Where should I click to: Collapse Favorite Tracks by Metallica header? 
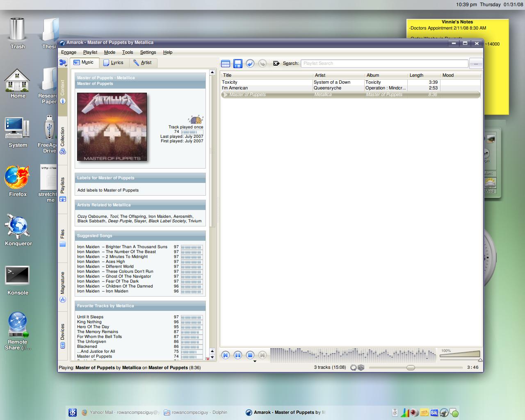(x=140, y=306)
